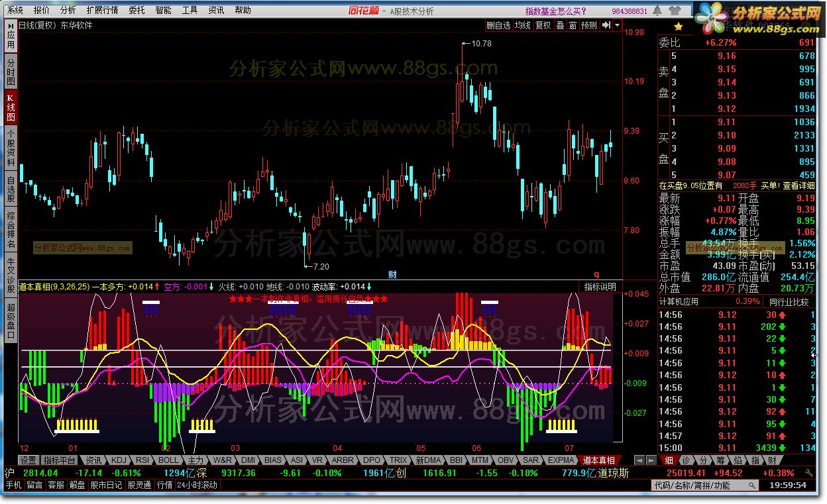This screenshot has width=827, height=504.
Task: Click the 代码/名称/简拼/功能 search field
Action: (704, 485)
